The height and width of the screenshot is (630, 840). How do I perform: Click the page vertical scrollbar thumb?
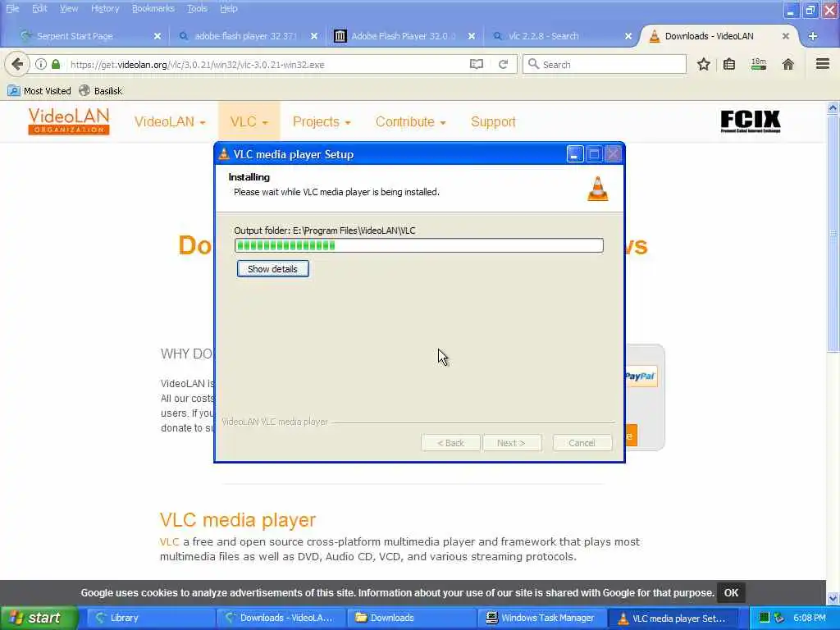(833, 234)
